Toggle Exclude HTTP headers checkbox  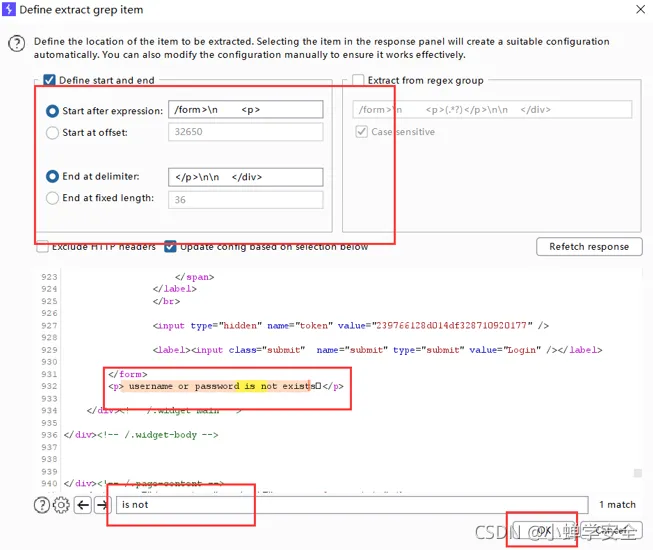[42, 246]
